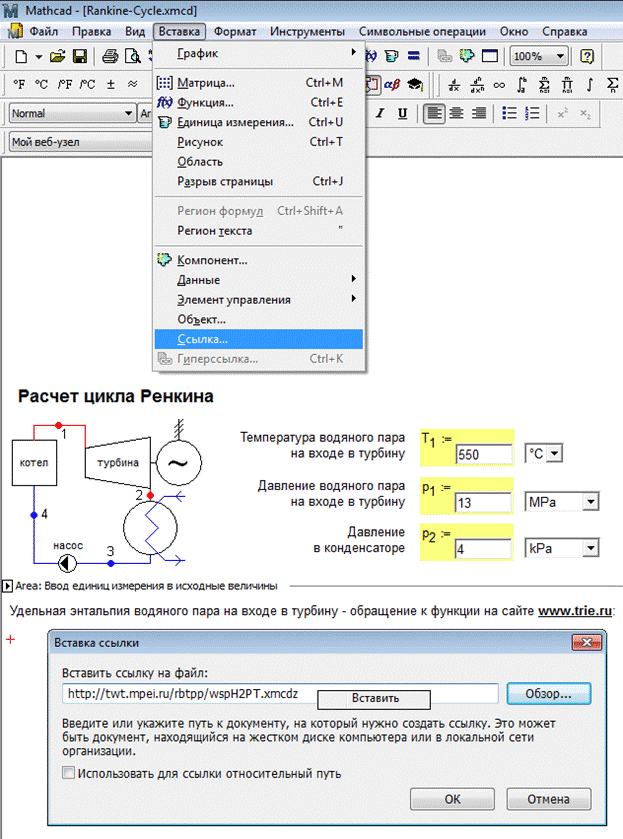Open the °C temperature unit dropdown
The height and width of the screenshot is (839, 623).
(x=555, y=454)
